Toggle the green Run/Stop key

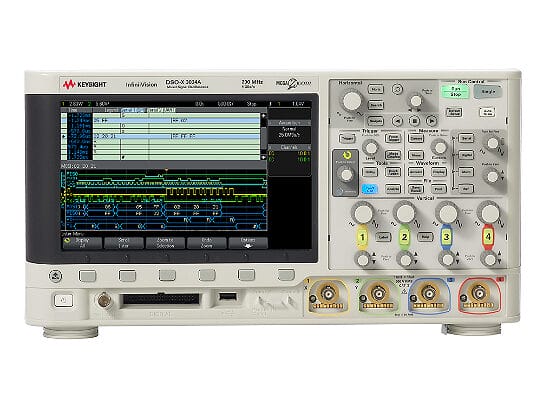tap(455, 92)
